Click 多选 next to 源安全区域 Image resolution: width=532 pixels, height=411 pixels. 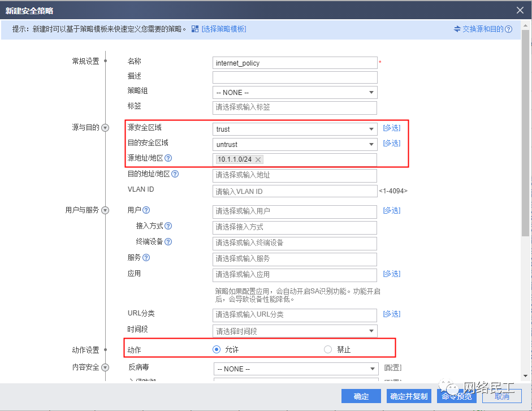click(392, 128)
